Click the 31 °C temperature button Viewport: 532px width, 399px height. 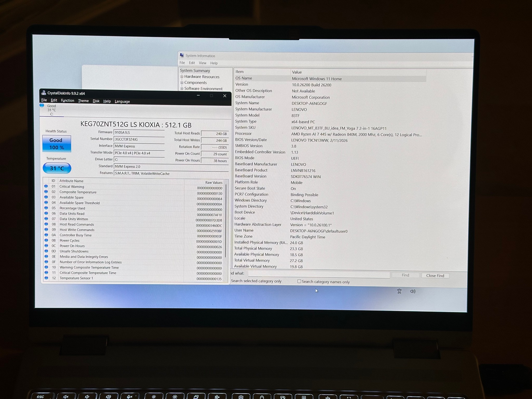[57, 168]
